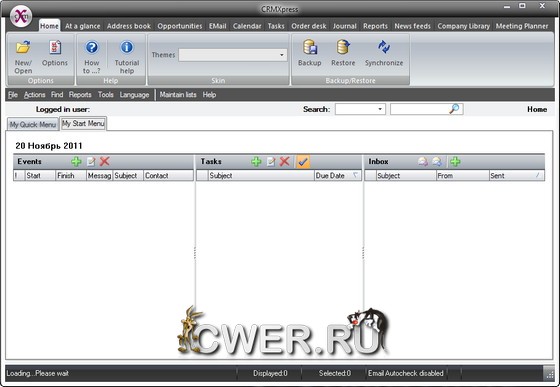Switch to the Tasks ribbon tab
This screenshot has width=560, height=387.
click(276, 26)
